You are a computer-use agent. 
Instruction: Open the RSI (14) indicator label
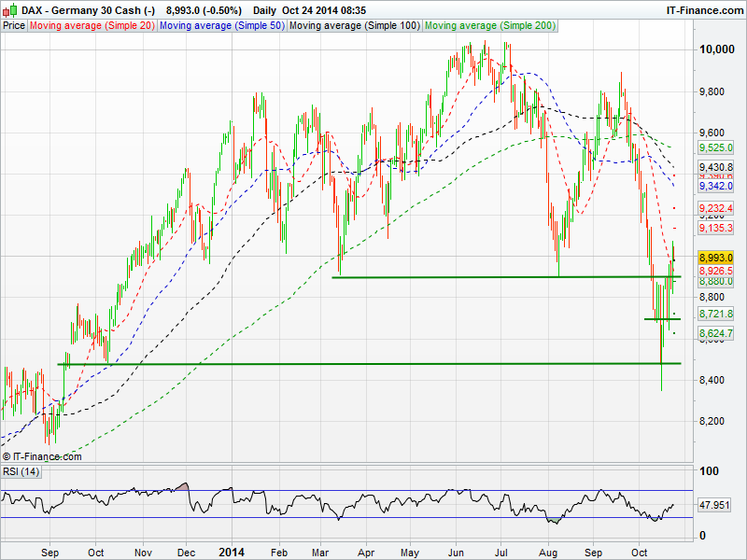[21, 471]
